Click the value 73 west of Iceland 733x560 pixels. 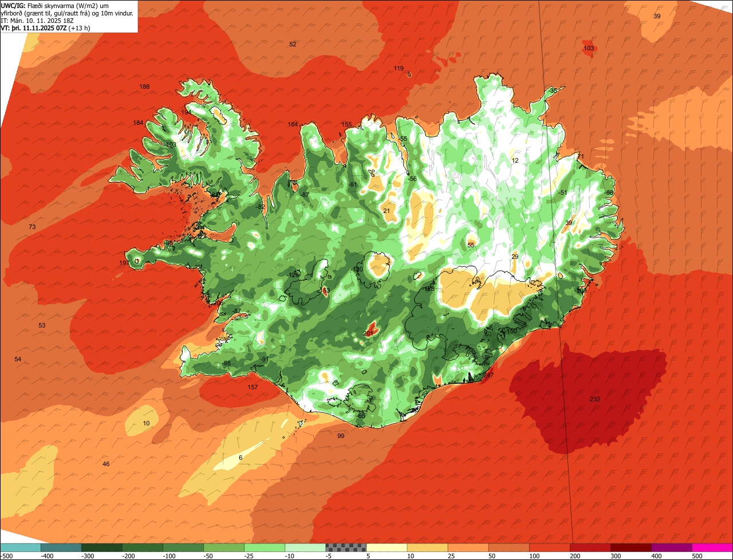tap(32, 227)
